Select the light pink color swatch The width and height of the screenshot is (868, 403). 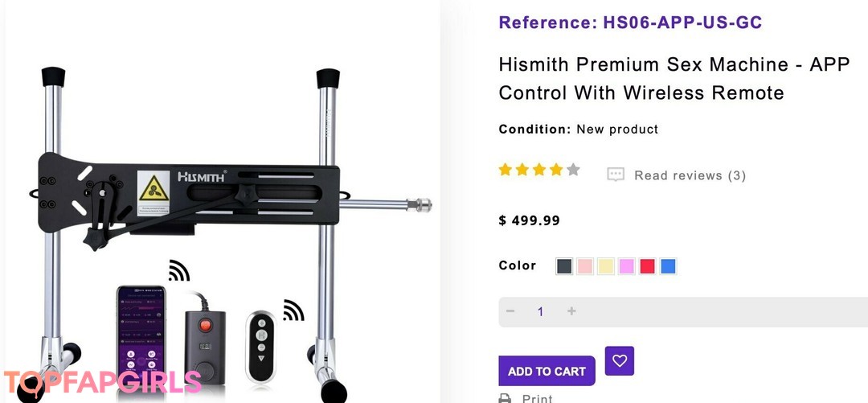pyautogui.click(x=585, y=266)
